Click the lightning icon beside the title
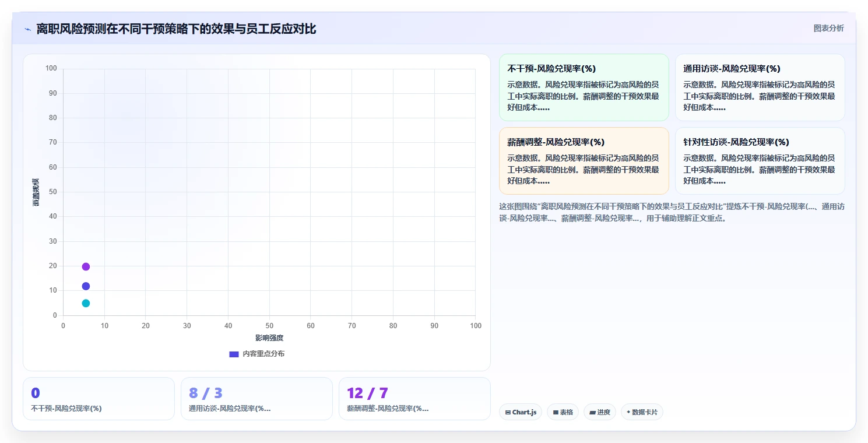868x443 pixels. coord(28,29)
